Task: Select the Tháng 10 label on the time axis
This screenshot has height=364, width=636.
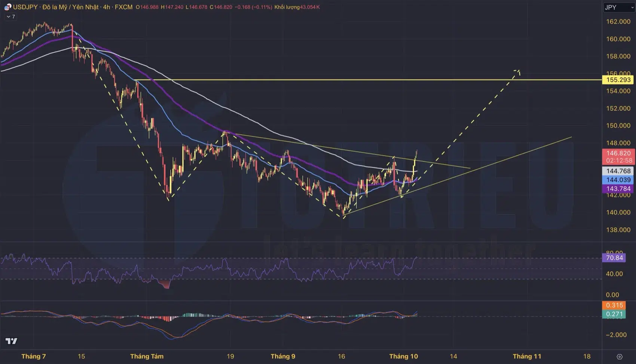Action: (404, 356)
